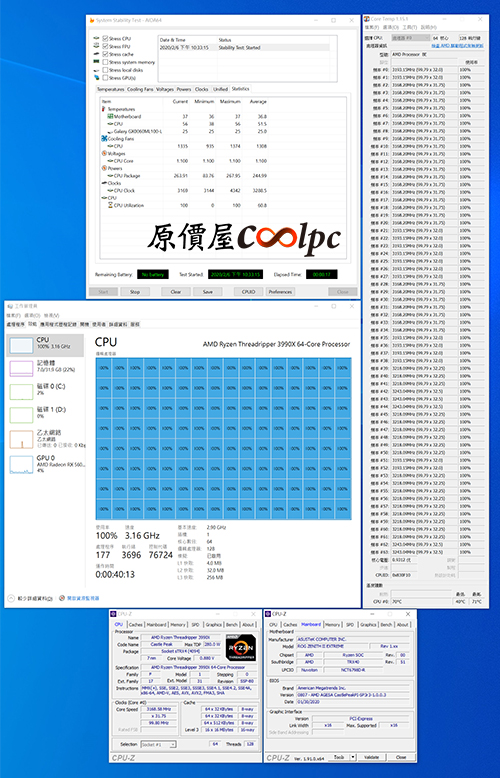Click the Ryzen Threadripper logo in CPU-Z
The height and width of the screenshot is (778, 500).
(x=241, y=648)
